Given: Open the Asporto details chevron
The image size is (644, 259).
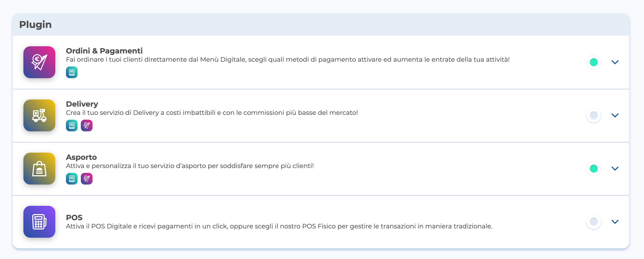Looking at the screenshot, I should coord(615,169).
